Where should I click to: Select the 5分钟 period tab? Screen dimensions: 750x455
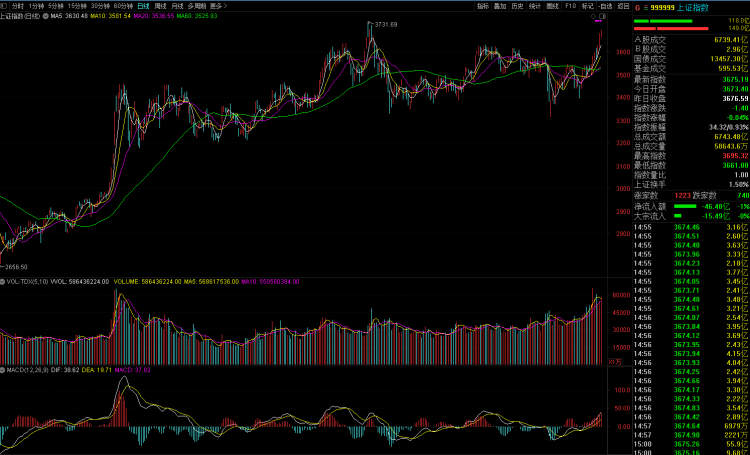pos(55,6)
